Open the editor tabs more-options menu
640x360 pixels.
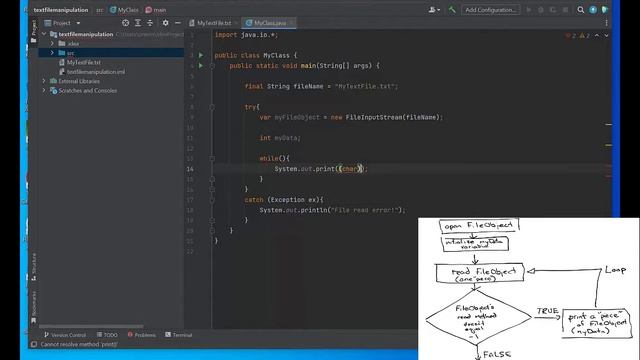pos(606,23)
